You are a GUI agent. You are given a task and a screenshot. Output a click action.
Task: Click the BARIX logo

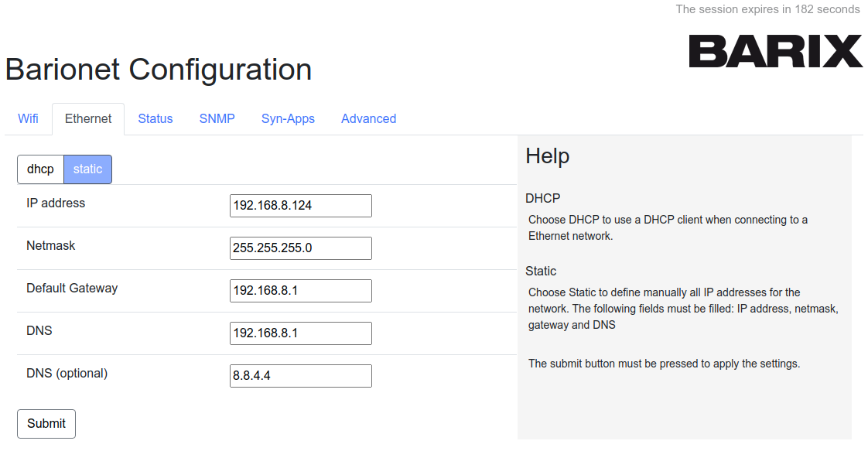(x=776, y=52)
